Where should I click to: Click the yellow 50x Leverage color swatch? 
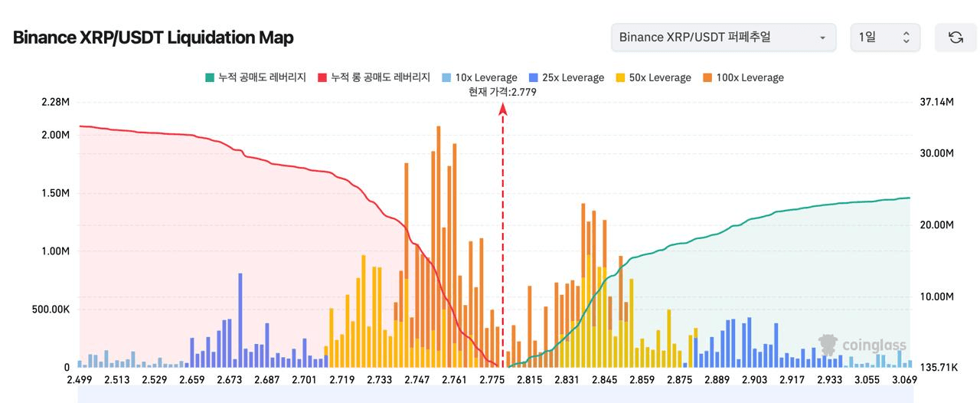tap(620, 77)
